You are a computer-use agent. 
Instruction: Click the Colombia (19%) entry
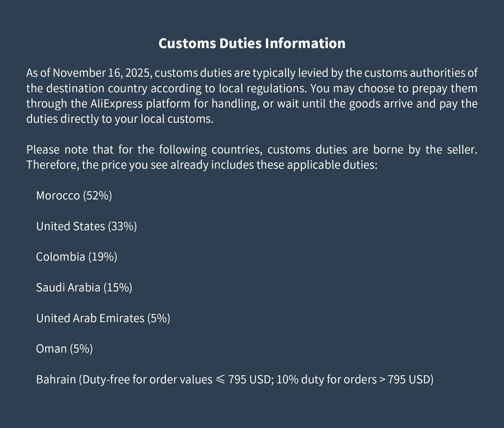(x=76, y=257)
